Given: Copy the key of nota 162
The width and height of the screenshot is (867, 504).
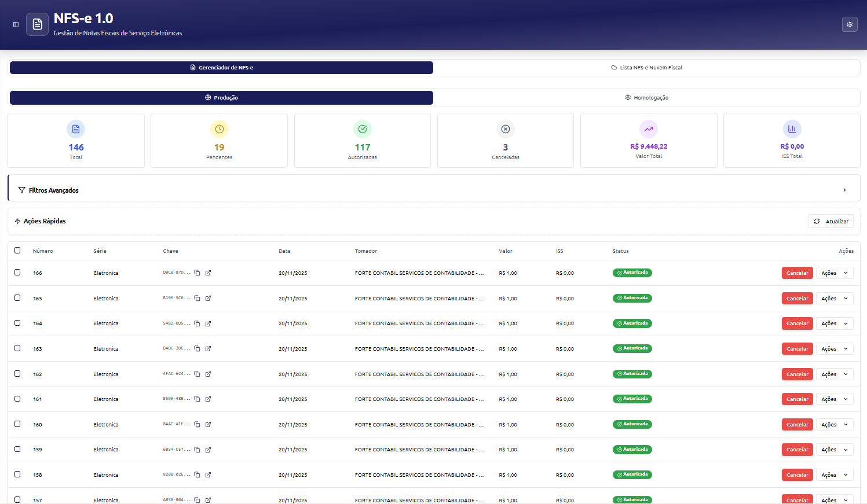Looking at the screenshot, I should click(x=197, y=374).
